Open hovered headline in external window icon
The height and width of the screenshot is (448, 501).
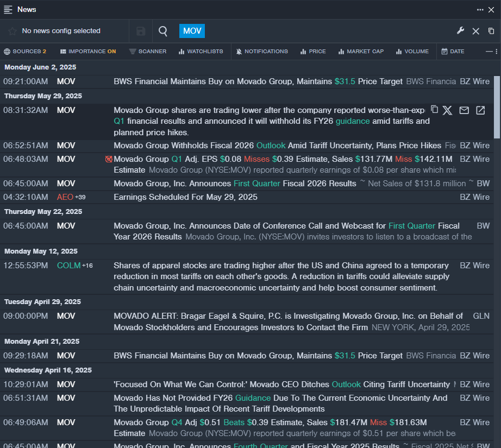pyautogui.click(x=480, y=110)
